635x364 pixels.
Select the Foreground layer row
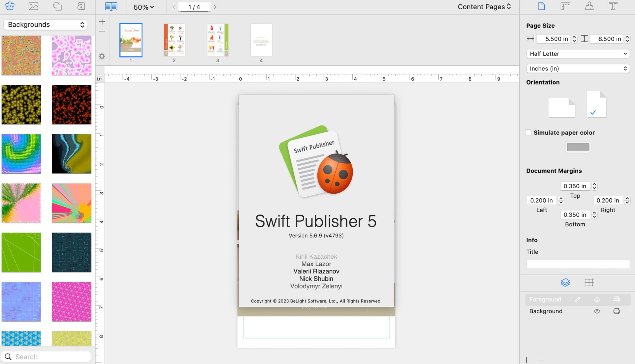point(578,300)
